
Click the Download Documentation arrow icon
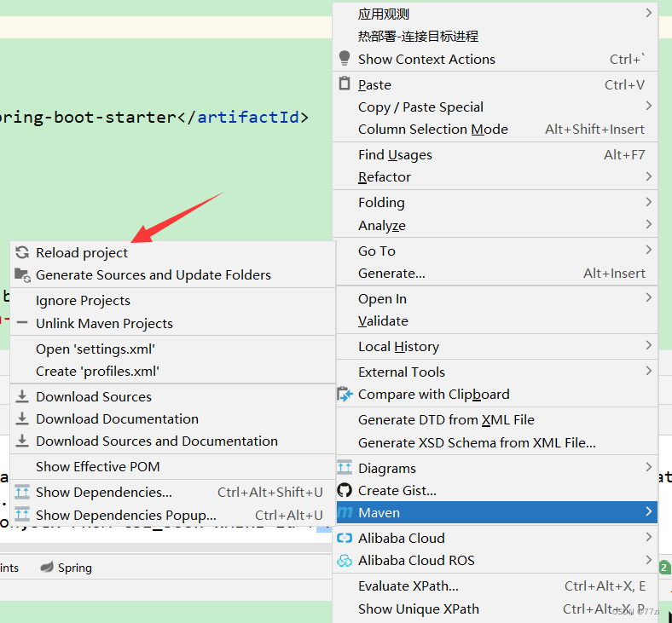(x=22, y=418)
